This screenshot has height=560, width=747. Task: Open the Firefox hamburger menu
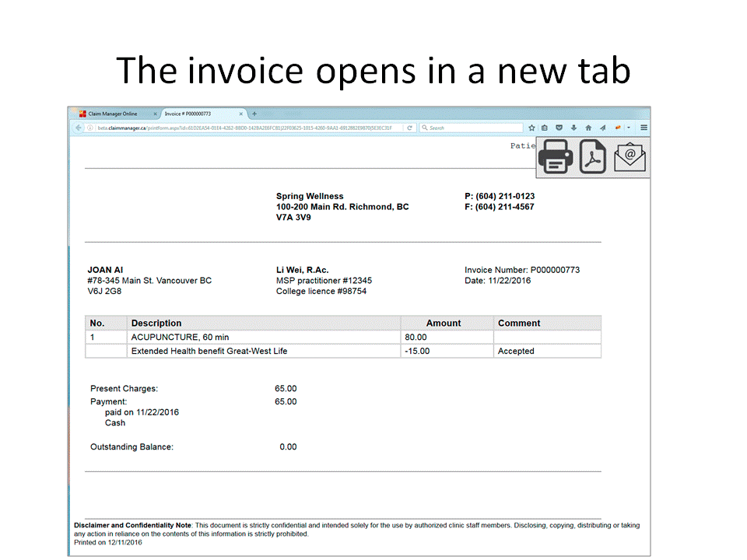click(x=644, y=128)
